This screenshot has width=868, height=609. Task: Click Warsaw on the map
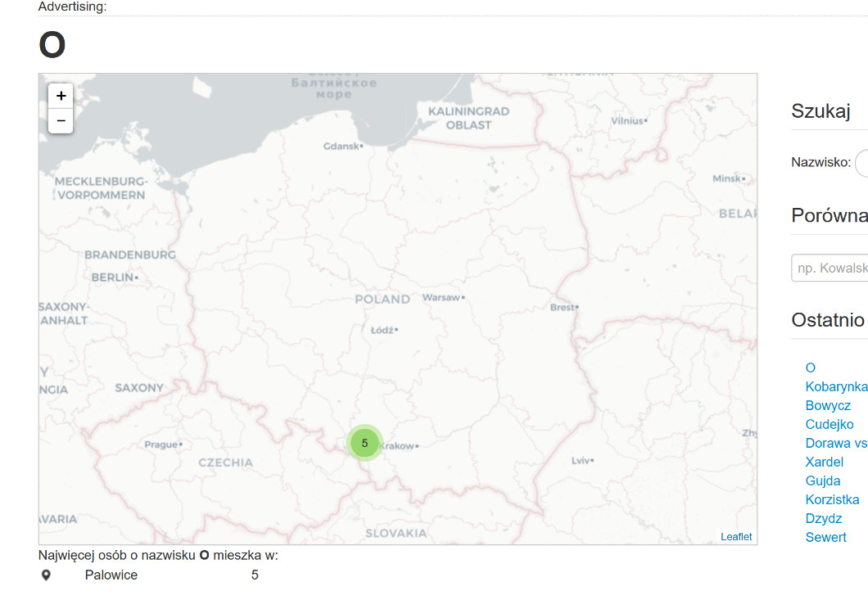pyautogui.click(x=442, y=298)
